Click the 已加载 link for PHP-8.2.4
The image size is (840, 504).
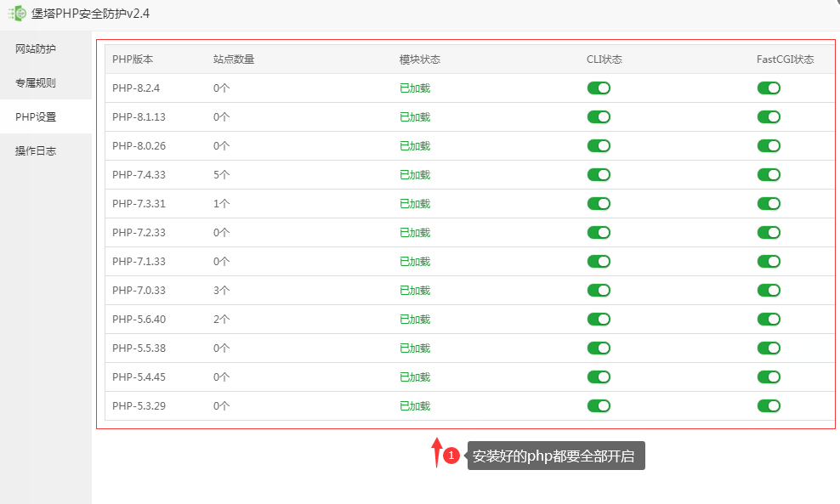[x=414, y=88]
